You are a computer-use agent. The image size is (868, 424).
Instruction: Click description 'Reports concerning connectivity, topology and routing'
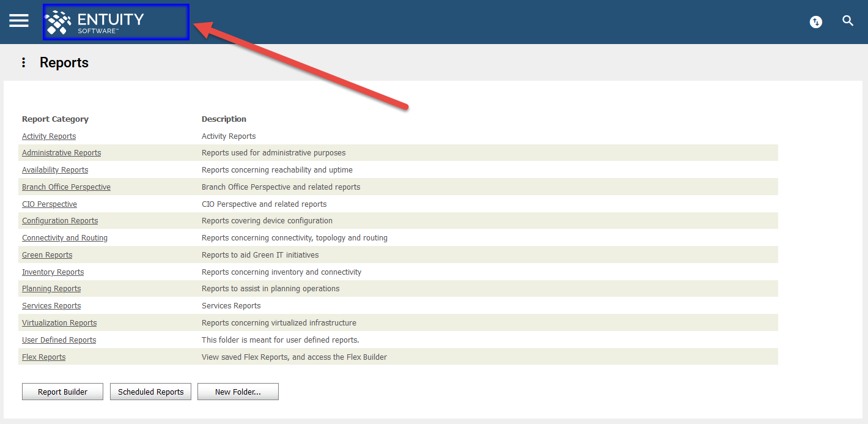(x=295, y=238)
